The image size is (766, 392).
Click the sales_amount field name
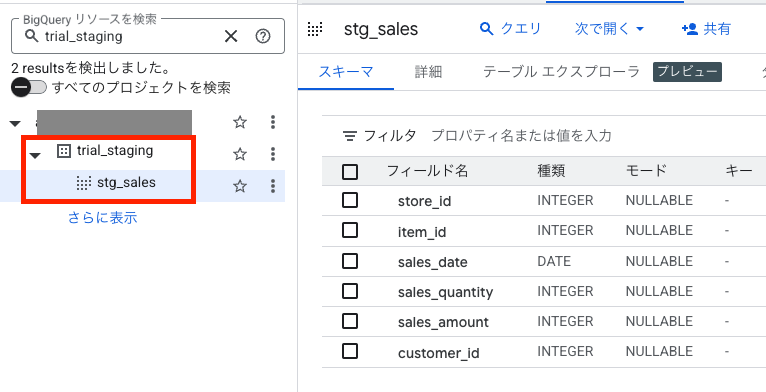443,322
